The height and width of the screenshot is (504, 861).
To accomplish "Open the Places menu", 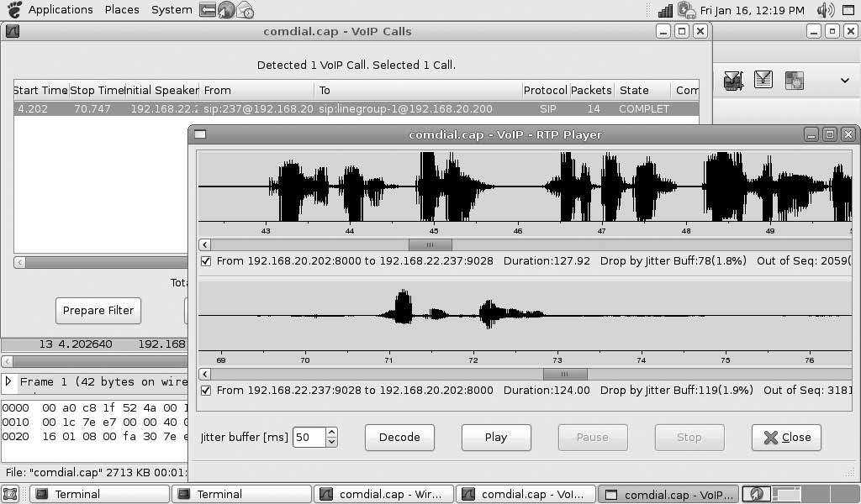I will (x=122, y=10).
